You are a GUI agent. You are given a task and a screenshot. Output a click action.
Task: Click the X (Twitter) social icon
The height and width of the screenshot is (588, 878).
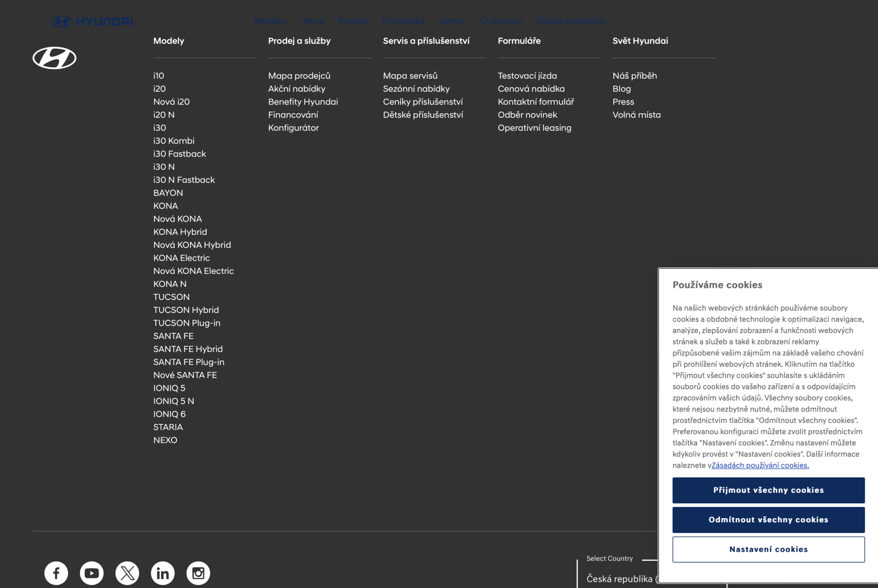pos(127,573)
